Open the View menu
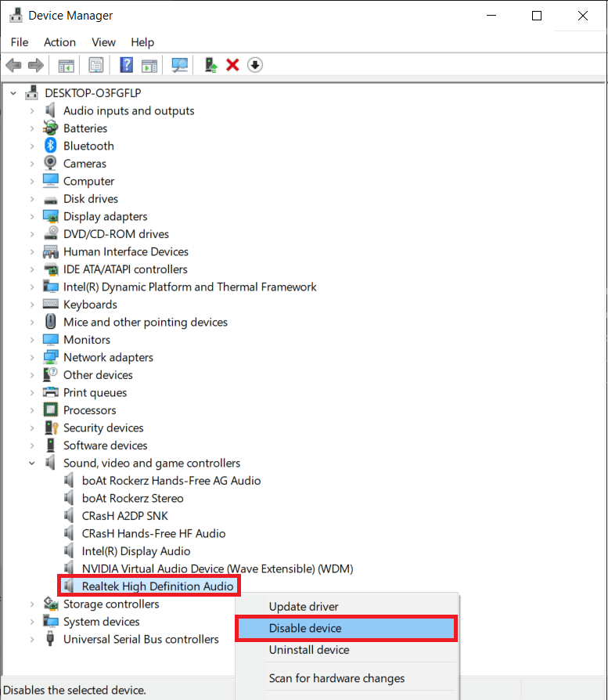 coord(103,42)
